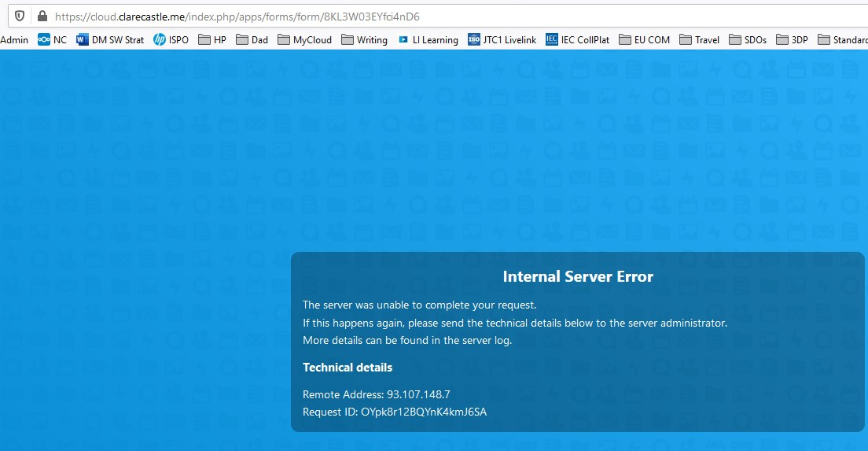Viewport: 868px width, 451px height.
Task: Click the Remote Address IP text
Action: coord(418,394)
